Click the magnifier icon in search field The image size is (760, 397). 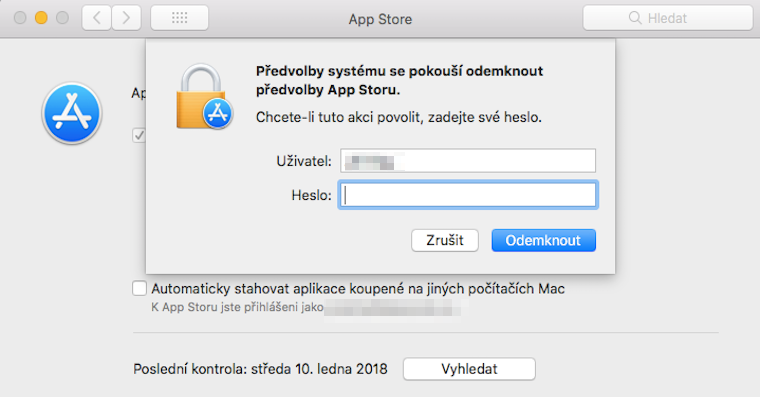pos(634,18)
